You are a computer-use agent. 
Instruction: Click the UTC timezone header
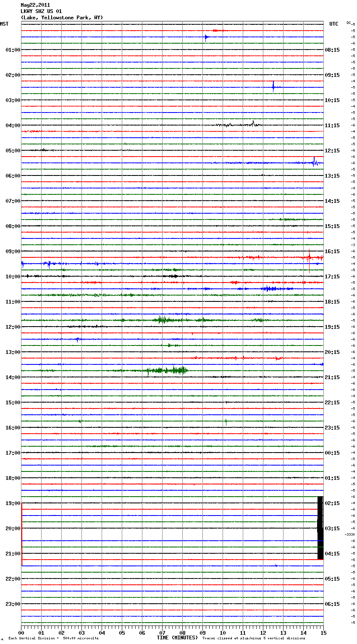tap(334, 24)
